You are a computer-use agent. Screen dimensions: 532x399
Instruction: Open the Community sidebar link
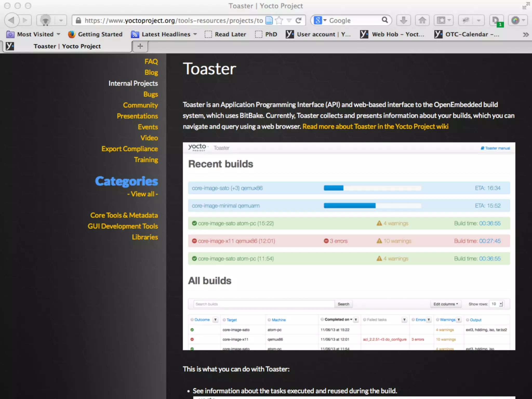[x=140, y=105]
